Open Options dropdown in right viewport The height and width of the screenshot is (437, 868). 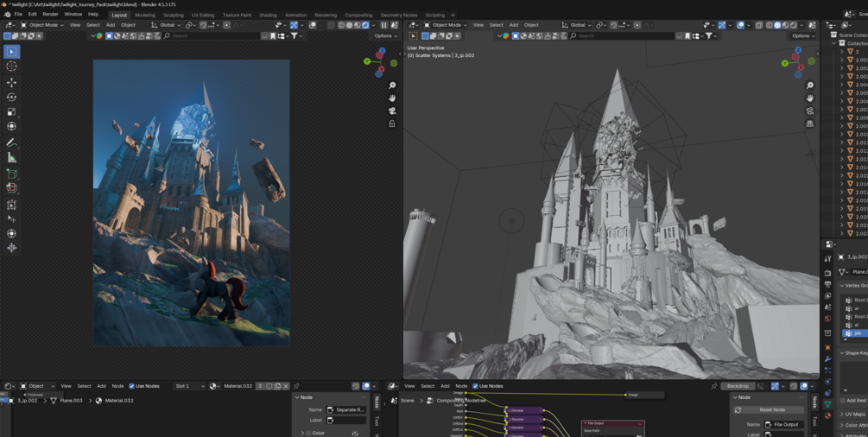pyautogui.click(x=802, y=36)
